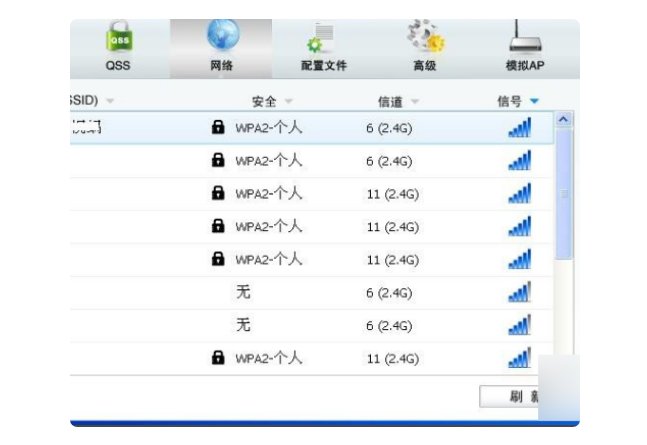Click the signal bars of the upper 无 row
The height and width of the screenshot is (445, 647).
[520, 292]
